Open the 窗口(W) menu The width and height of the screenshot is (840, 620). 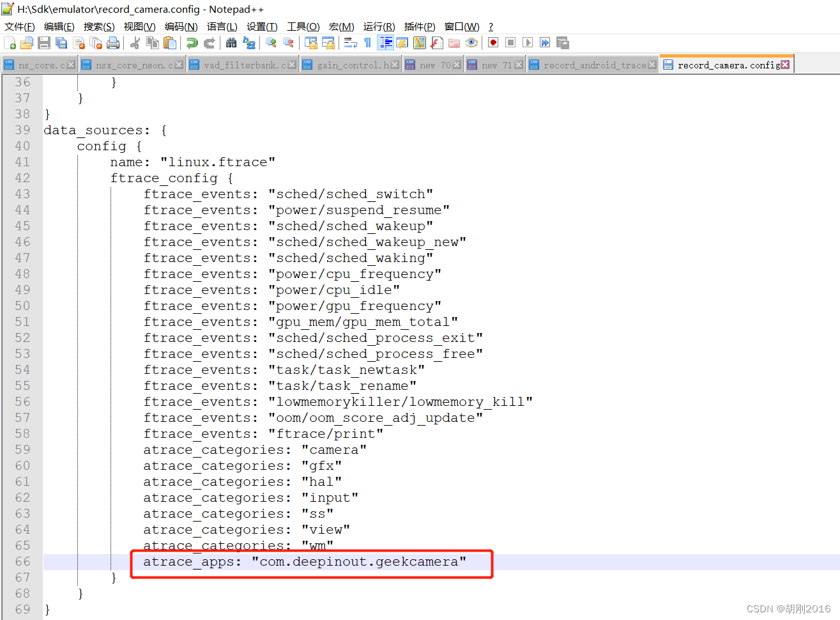(462, 26)
